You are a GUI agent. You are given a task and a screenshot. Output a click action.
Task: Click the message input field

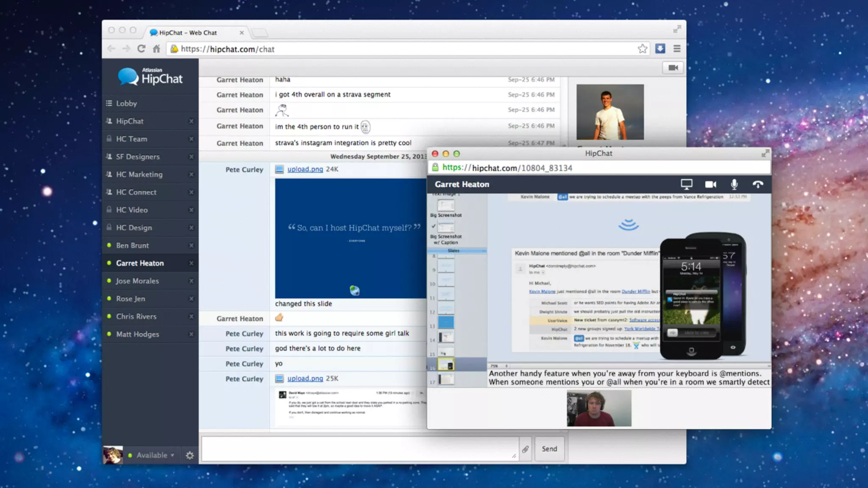point(359,449)
